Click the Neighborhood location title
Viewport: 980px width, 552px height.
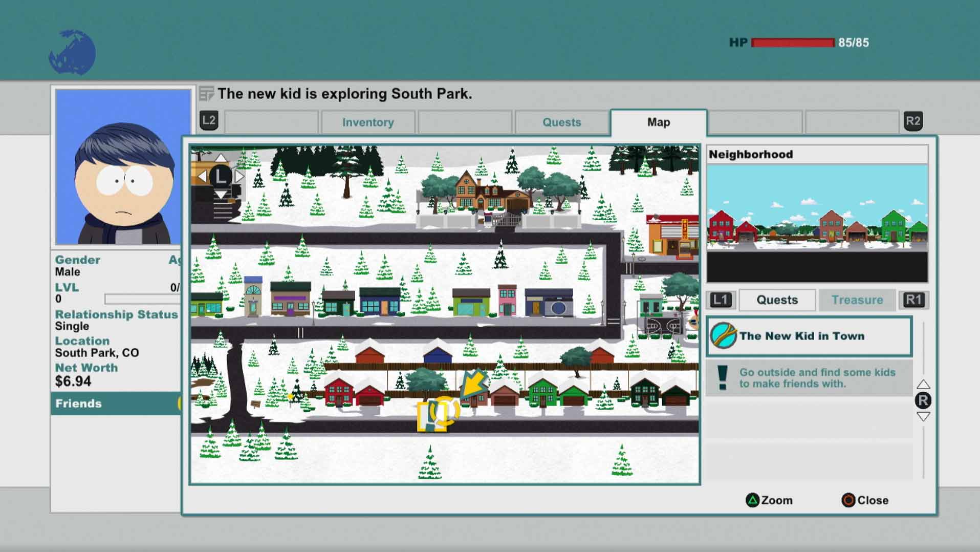tap(751, 154)
